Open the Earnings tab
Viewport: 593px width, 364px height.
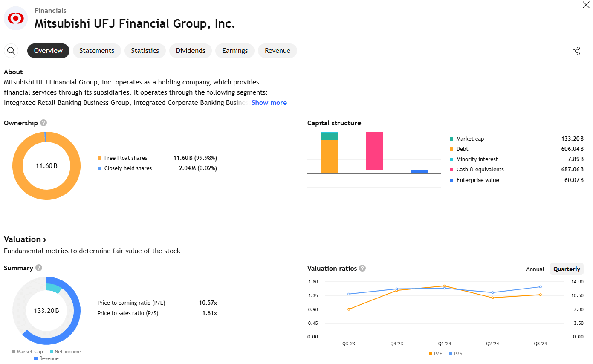235,51
